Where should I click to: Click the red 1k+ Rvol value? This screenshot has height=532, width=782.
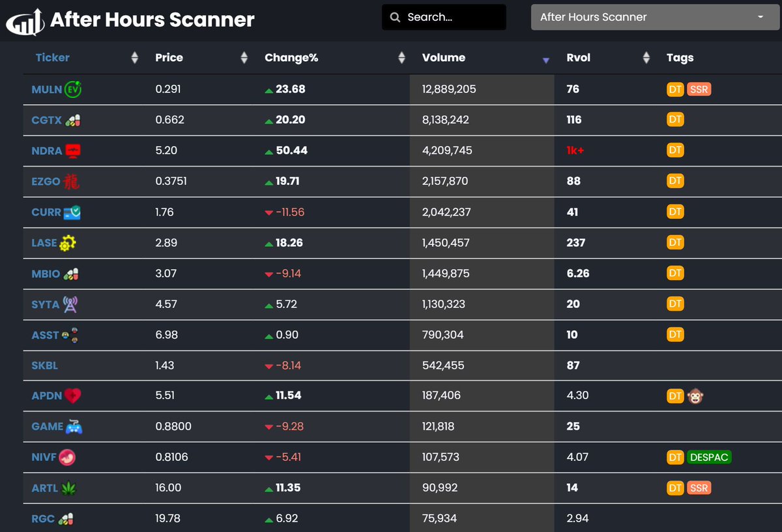575,150
